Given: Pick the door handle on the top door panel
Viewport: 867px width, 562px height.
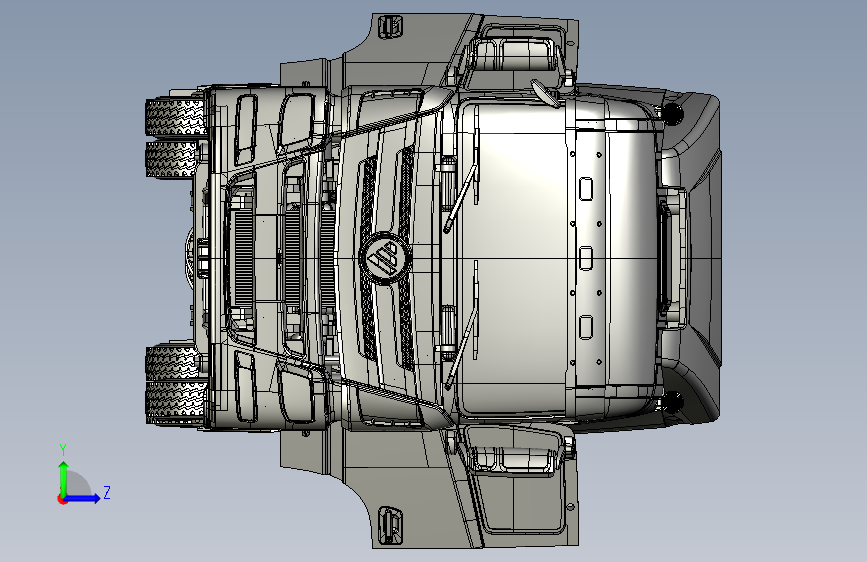Looking at the screenshot, I should tap(390, 26).
